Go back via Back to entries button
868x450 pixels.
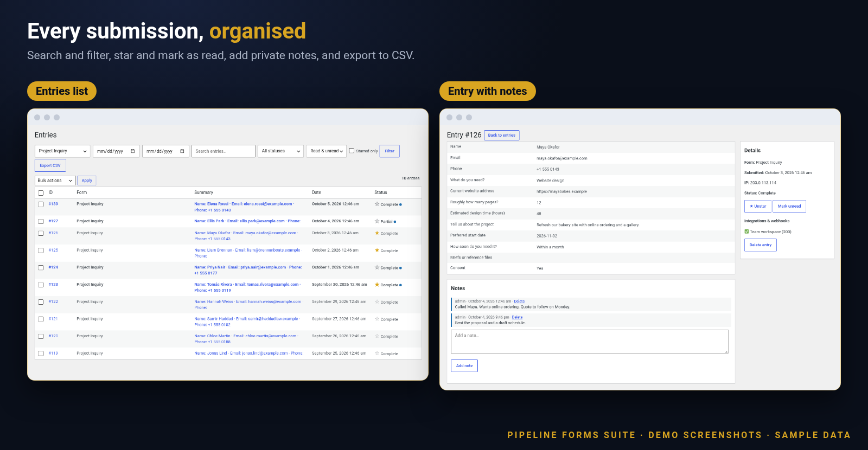[x=502, y=135]
